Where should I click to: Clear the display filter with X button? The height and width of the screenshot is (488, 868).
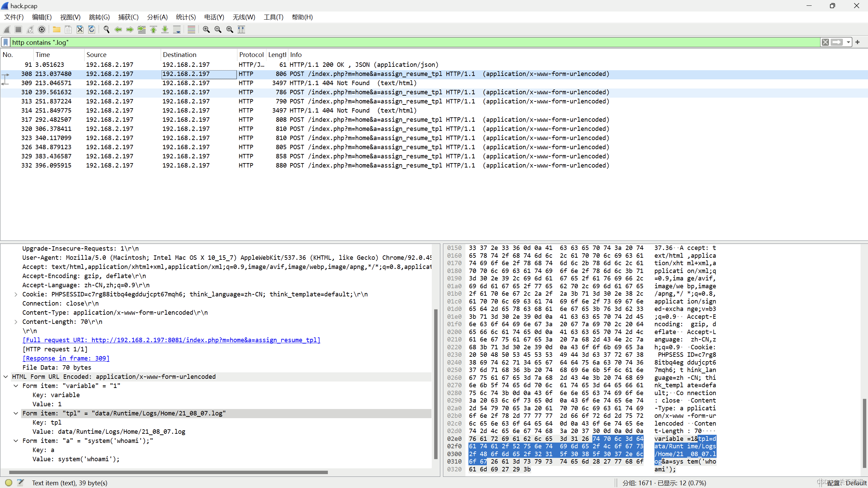(x=825, y=42)
